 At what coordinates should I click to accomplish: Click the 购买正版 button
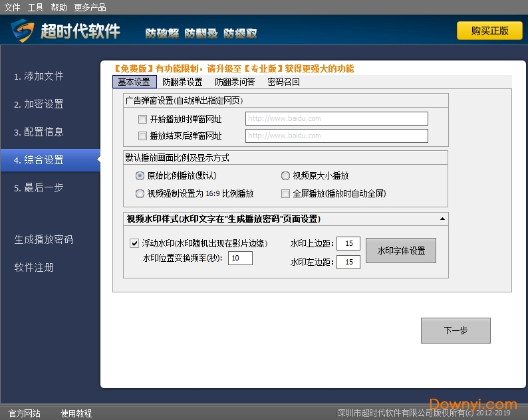point(489,31)
